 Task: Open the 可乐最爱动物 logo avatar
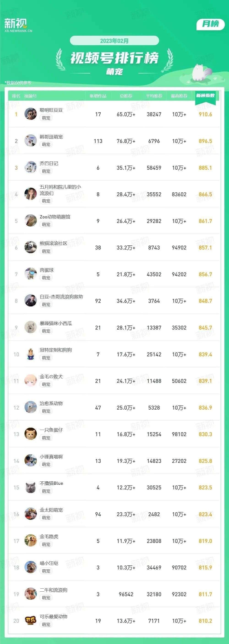click(30, 621)
